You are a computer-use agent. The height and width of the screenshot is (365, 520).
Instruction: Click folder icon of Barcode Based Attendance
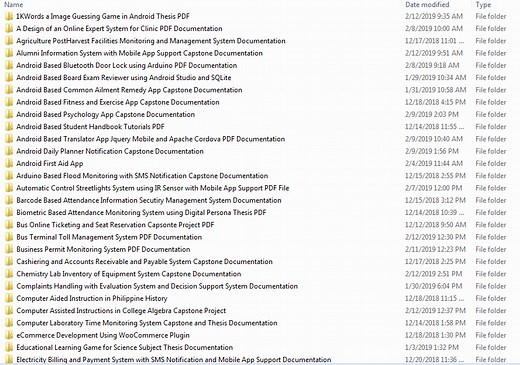(x=9, y=200)
